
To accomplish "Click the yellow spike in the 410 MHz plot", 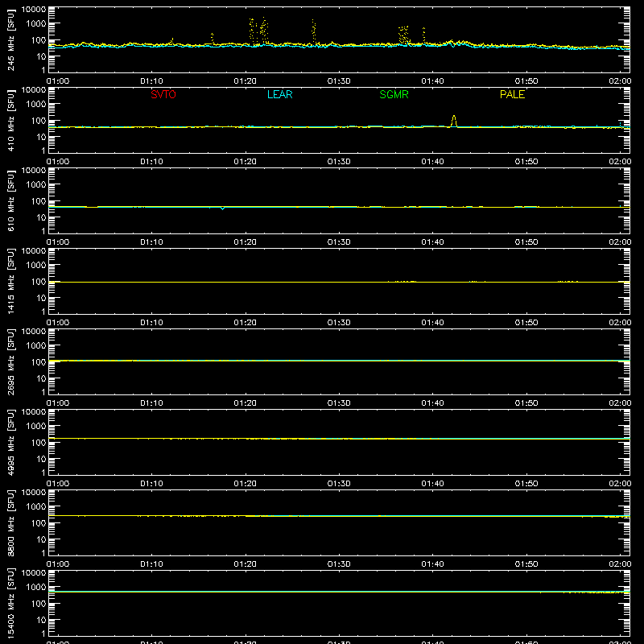I will pyautogui.click(x=454, y=121).
